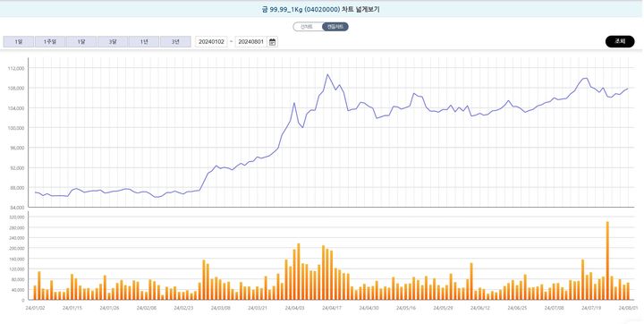Switch to line chart (선차트) option
644x324 pixels.
pyautogui.click(x=307, y=27)
